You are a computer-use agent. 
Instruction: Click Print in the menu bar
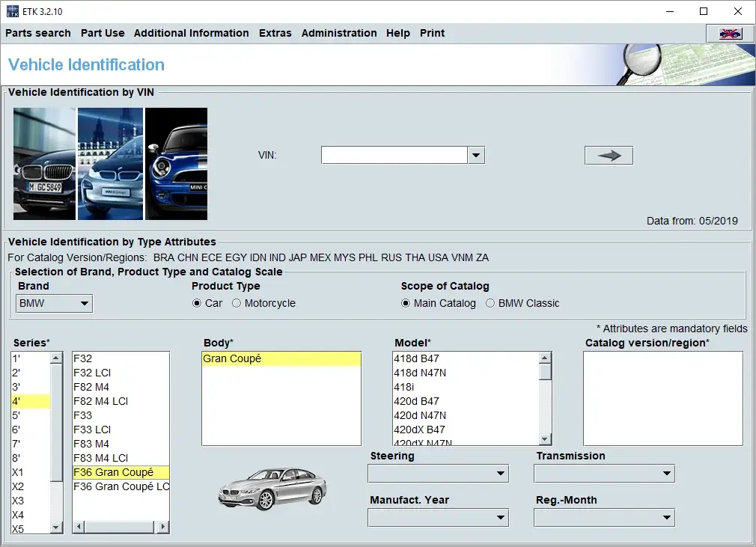point(432,33)
